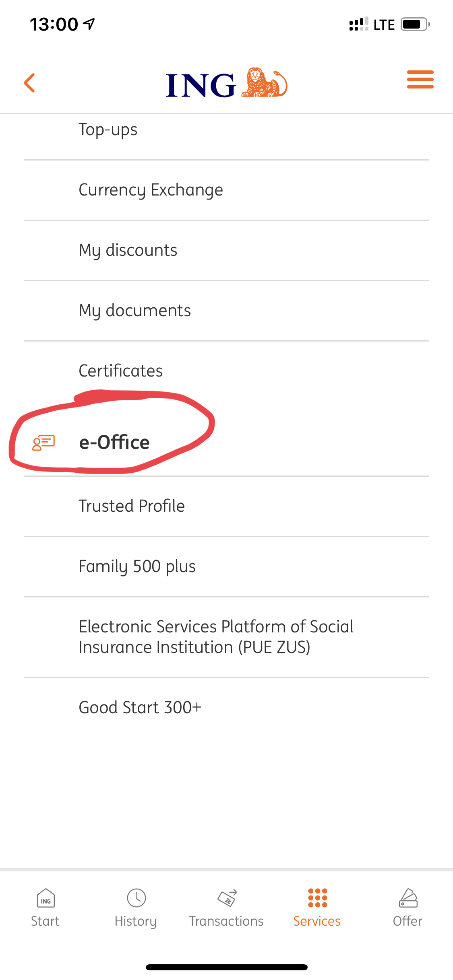Open the e-Office entry
453x980 pixels.
tap(114, 443)
